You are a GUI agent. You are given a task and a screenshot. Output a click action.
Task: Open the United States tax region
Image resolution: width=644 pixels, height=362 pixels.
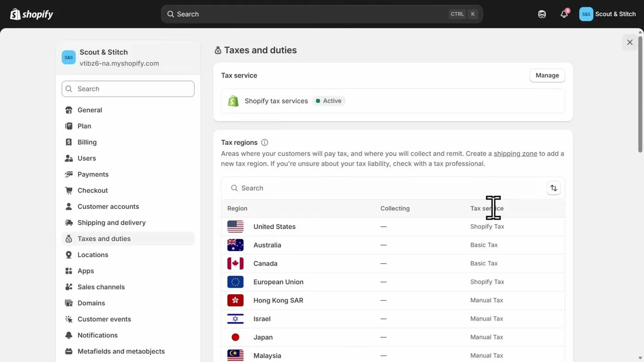pyautogui.click(x=393, y=226)
